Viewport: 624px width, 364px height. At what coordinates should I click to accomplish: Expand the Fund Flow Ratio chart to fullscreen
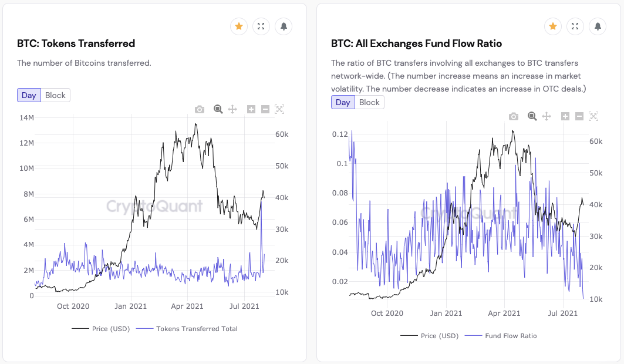575,26
